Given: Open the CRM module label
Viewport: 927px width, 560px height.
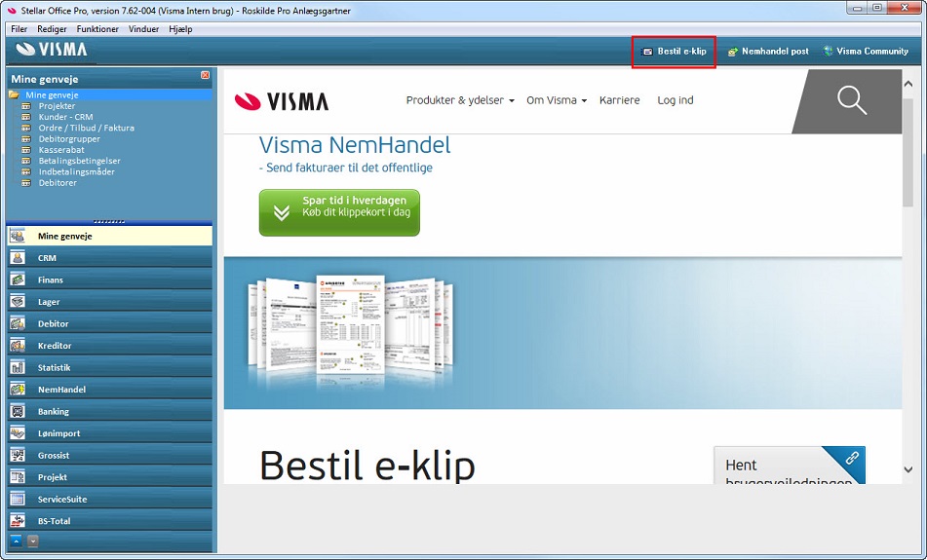Looking at the screenshot, I should point(48,258).
